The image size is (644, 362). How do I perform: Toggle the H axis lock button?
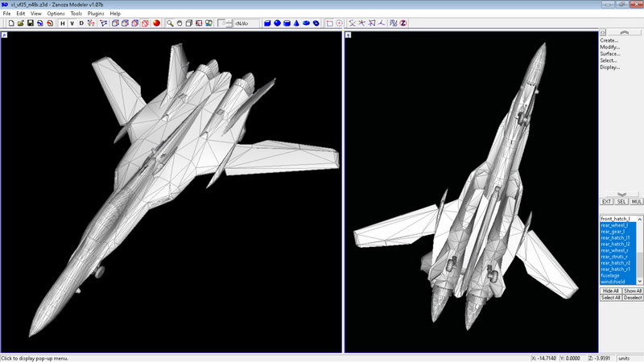coord(63,23)
